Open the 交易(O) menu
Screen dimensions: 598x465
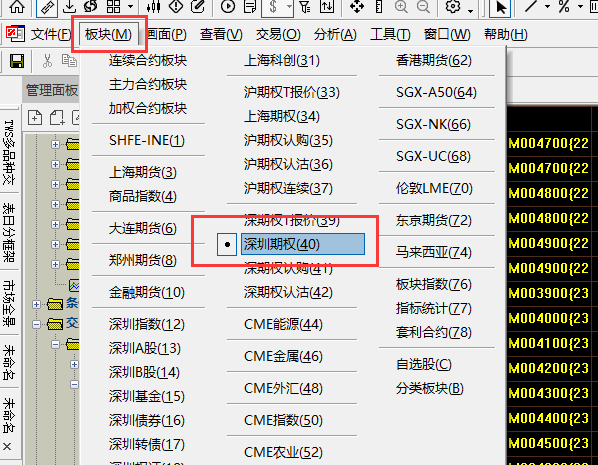278,34
